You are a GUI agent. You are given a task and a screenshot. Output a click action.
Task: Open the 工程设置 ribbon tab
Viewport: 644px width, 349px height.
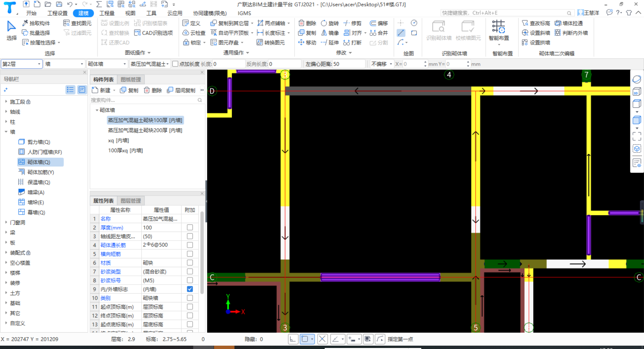pos(57,13)
